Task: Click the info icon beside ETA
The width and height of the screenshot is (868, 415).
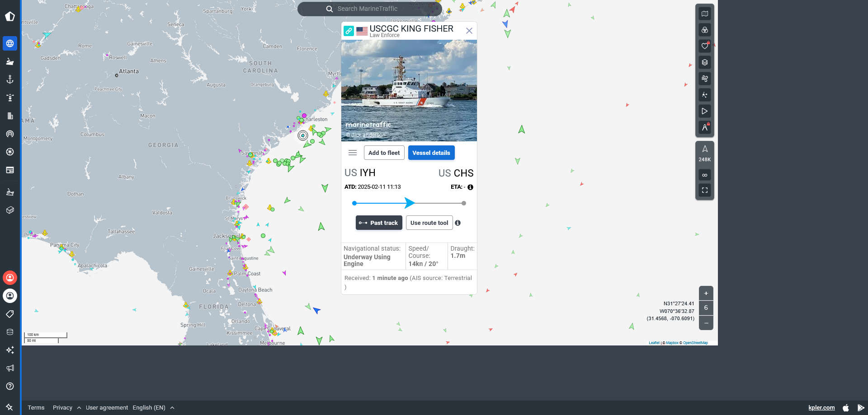Action: coord(471,187)
